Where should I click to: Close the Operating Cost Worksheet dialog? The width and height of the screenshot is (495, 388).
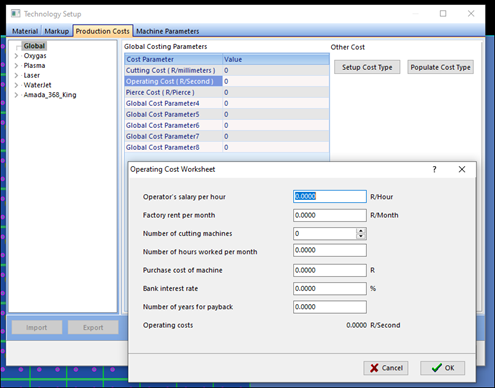coord(462,169)
